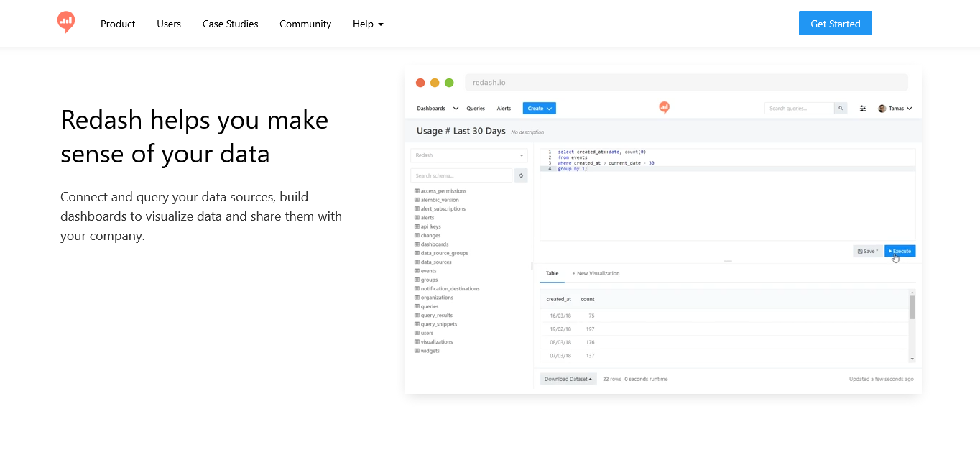Image resolution: width=980 pixels, height=473 pixels.
Task: Focus the Search schema field
Action: 461,175
